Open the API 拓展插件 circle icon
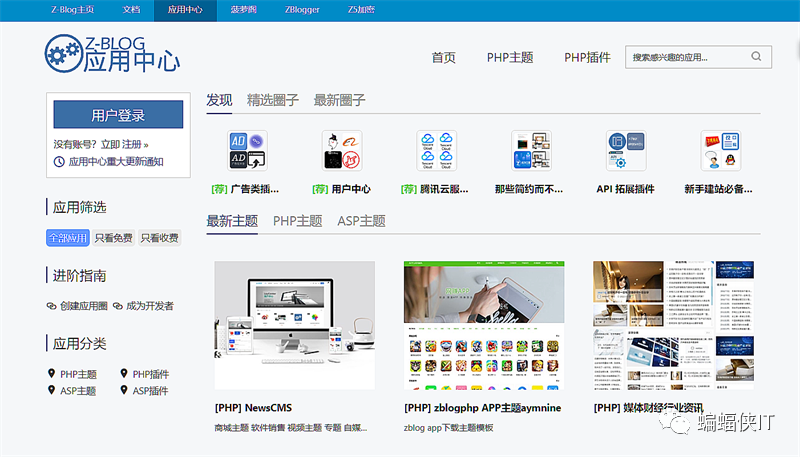The image size is (800, 457). (626, 150)
